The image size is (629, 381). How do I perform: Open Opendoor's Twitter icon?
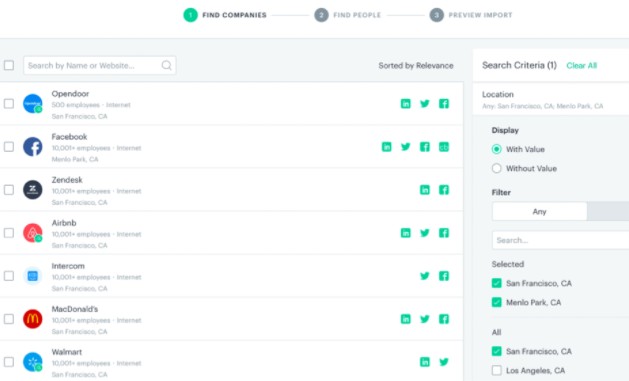pos(425,104)
